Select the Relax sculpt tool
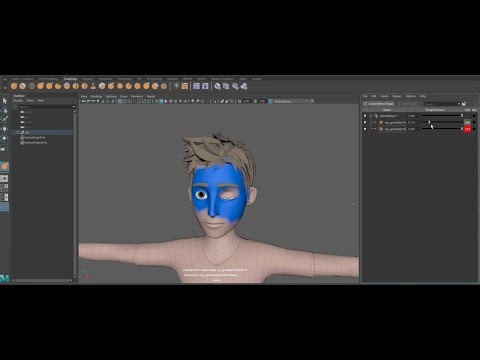Viewport: 480px width, 360px height. pos(31,86)
